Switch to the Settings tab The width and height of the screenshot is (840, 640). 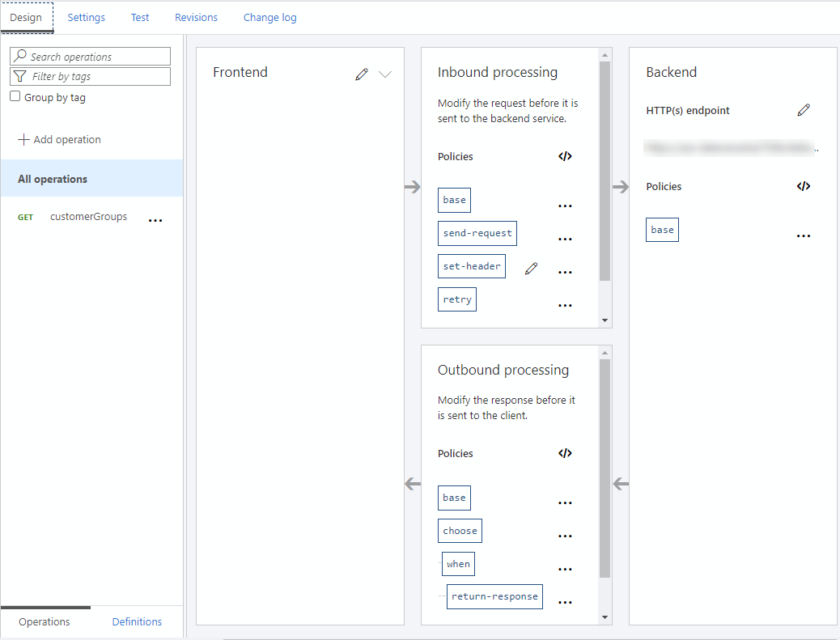coord(87,18)
